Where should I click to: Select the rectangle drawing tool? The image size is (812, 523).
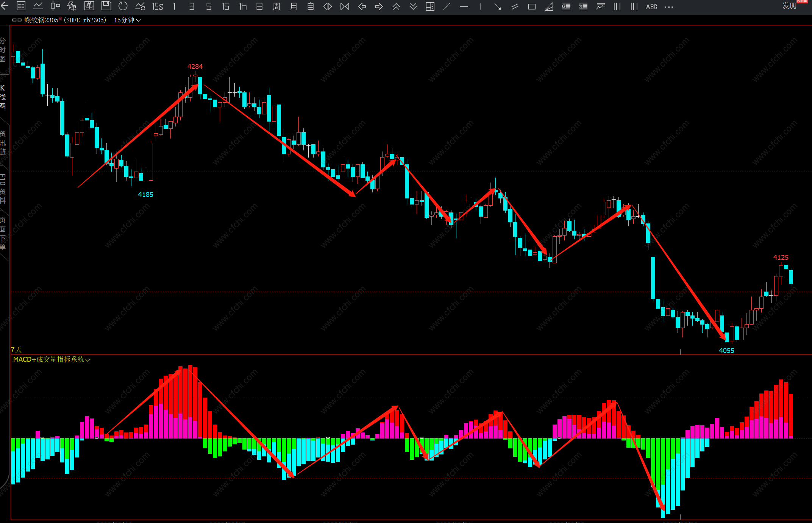pyautogui.click(x=532, y=6)
